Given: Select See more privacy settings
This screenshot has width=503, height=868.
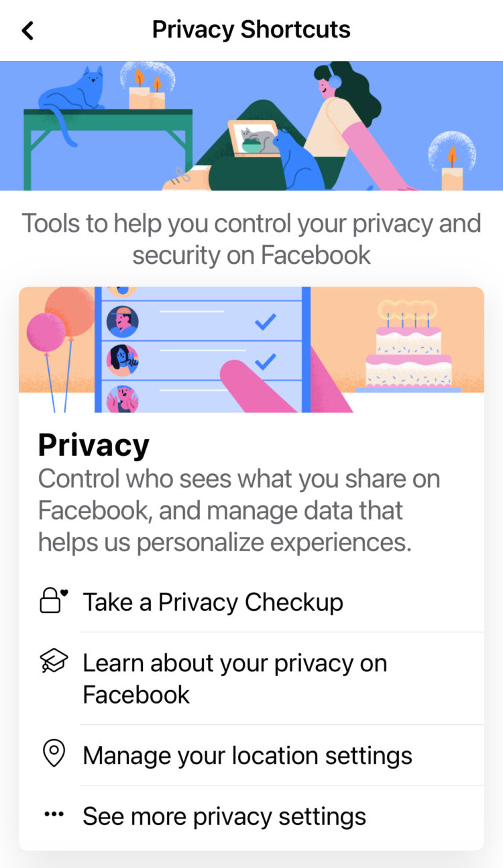Looking at the screenshot, I should click(x=224, y=816).
